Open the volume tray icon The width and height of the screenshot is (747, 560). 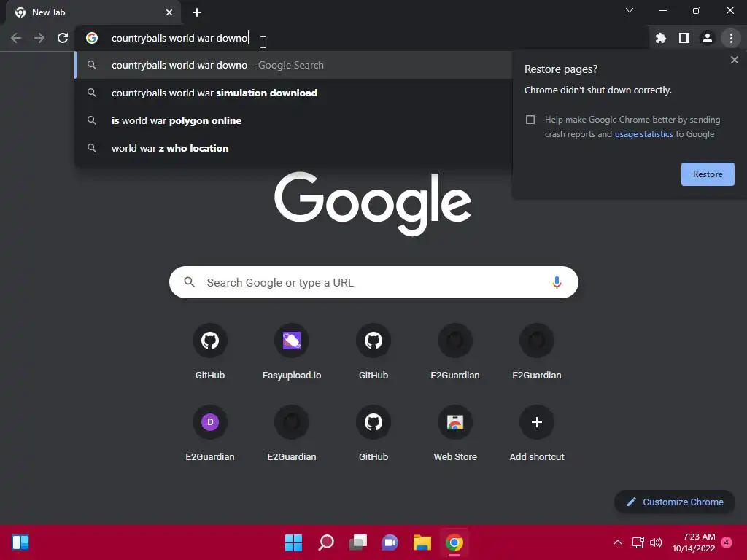coord(656,542)
